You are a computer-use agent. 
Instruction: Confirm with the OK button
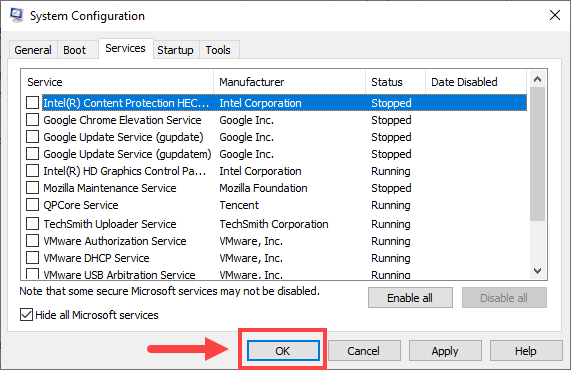(x=283, y=351)
